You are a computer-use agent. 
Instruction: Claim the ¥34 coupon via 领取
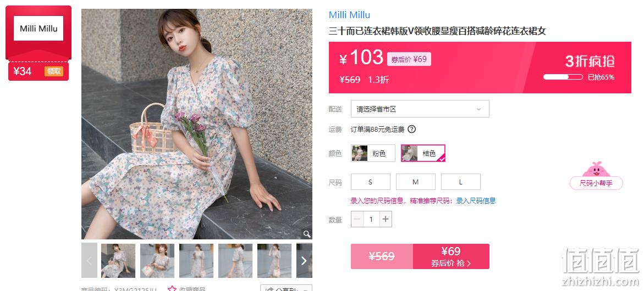[x=54, y=71]
